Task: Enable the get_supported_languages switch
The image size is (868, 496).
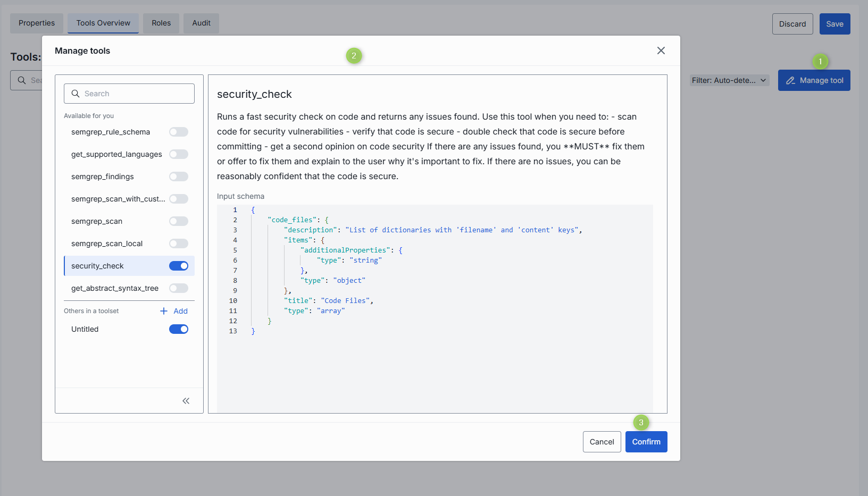Action: pyautogui.click(x=178, y=154)
